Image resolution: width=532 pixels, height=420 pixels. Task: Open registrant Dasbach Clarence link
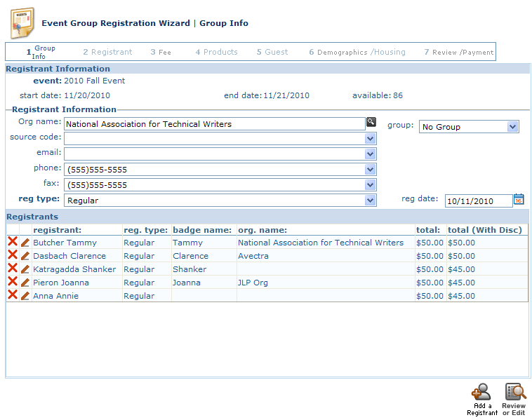pyautogui.click(x=69, y=256)
